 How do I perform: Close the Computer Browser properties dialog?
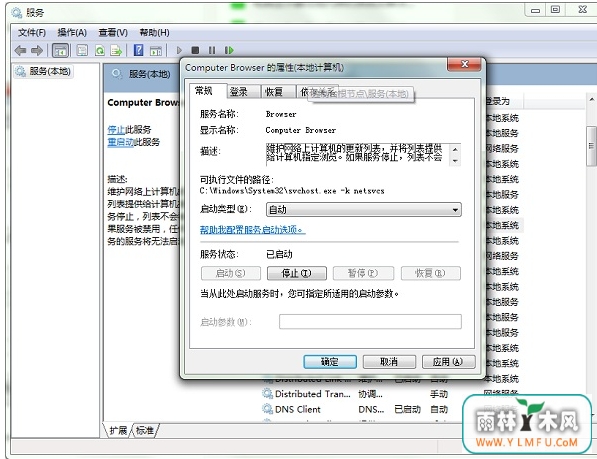465,64
